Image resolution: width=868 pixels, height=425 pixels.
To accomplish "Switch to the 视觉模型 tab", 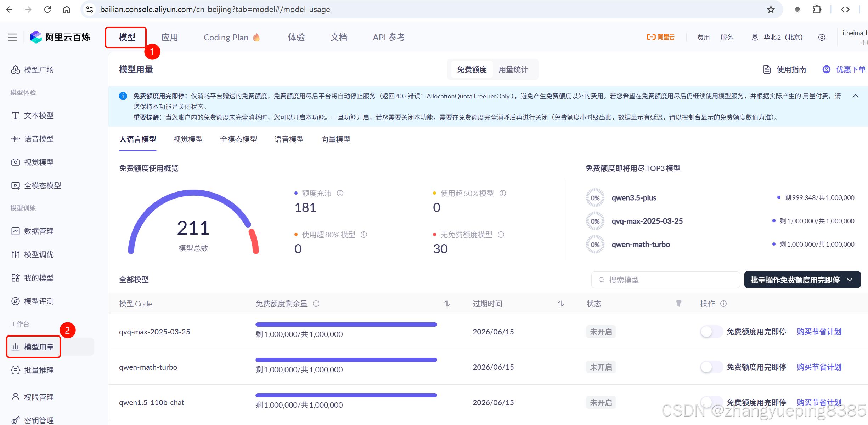I will tap(188, 139).
